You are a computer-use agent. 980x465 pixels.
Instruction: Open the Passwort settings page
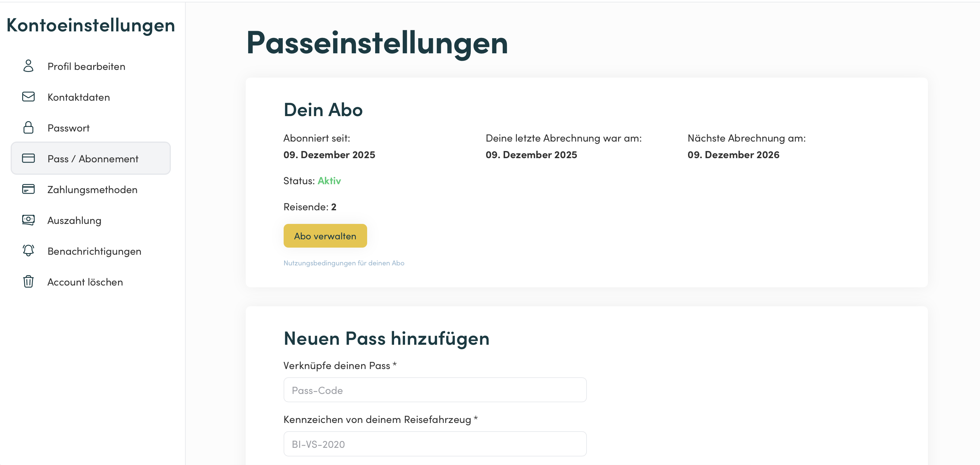coord(68,128)
